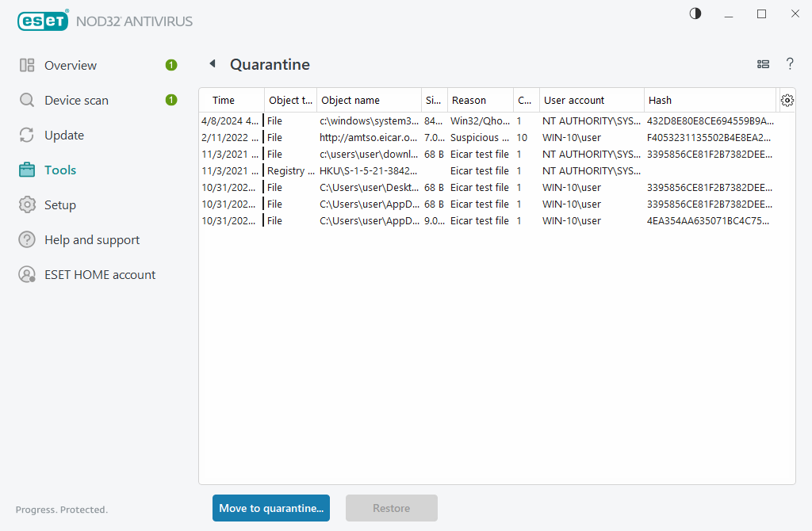The image size is (812, 531).
Task: Open column settings gear in table header
Action: [x=787, y=101]
